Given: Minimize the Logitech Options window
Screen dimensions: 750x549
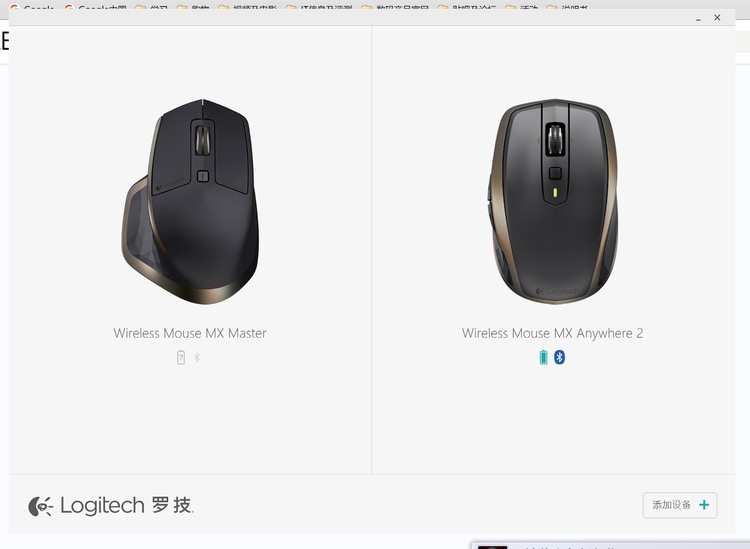Looking at the screenshot, I should pos(698,18).
